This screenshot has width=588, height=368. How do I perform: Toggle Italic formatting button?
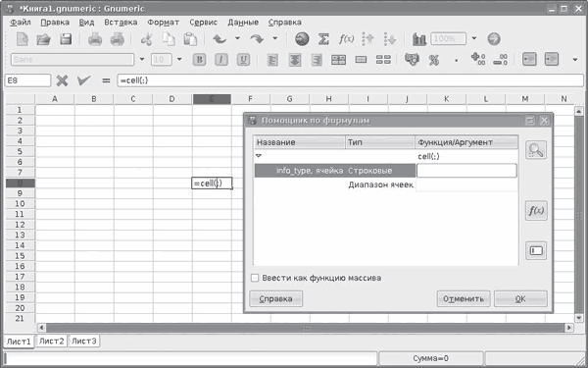coord(221,60)
